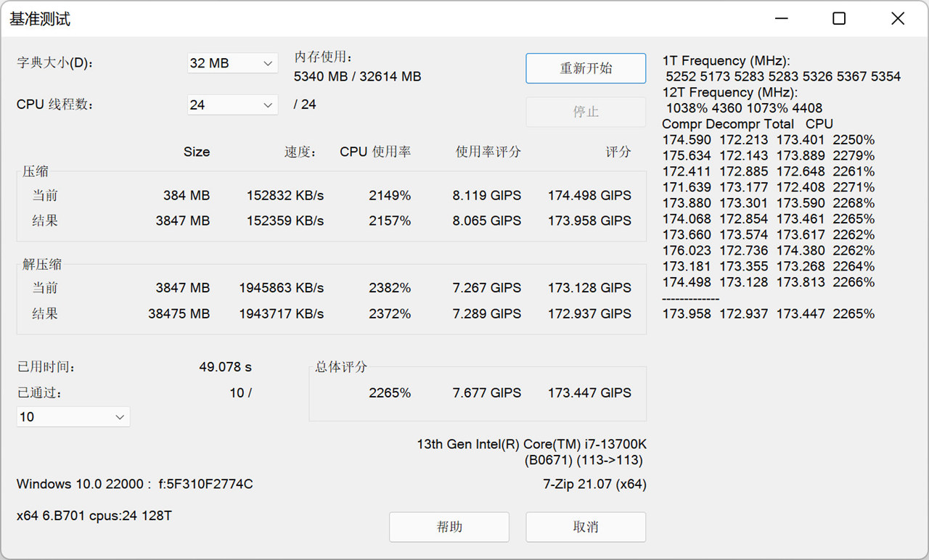Screen dimensions: 929x560
Task: Select the elapsed time value 49.078 s
Action: coord(225,367)
